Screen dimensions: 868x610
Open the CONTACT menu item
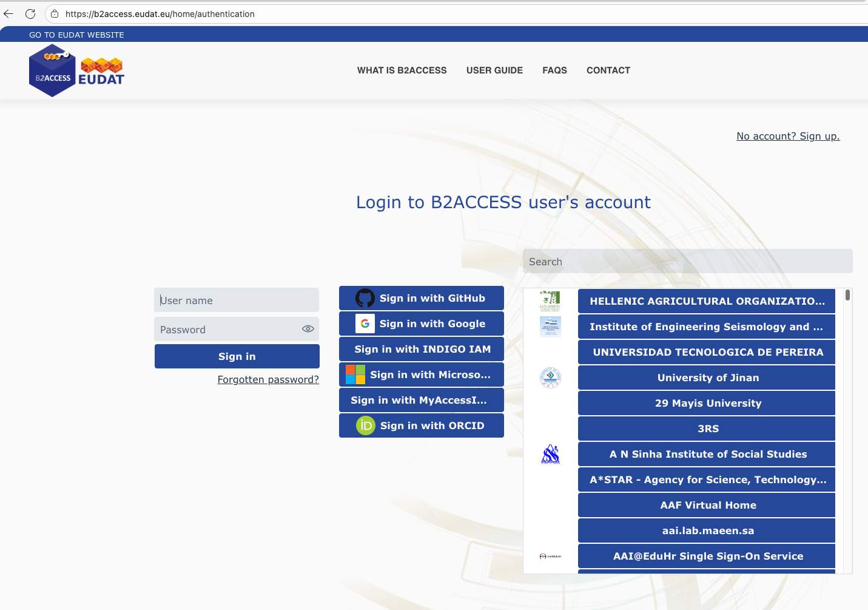tap(608, 70)
